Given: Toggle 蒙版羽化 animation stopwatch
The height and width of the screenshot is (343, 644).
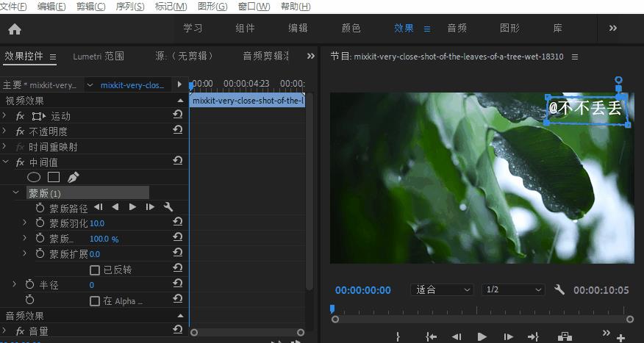Looking at the screenshot, I should [x=40, y=223].
